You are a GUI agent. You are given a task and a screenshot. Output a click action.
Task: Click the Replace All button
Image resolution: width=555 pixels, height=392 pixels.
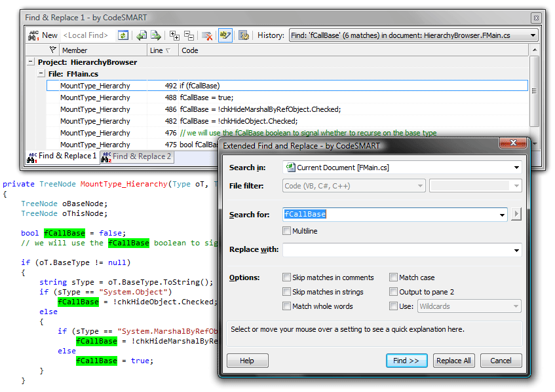tap(453, 361)
